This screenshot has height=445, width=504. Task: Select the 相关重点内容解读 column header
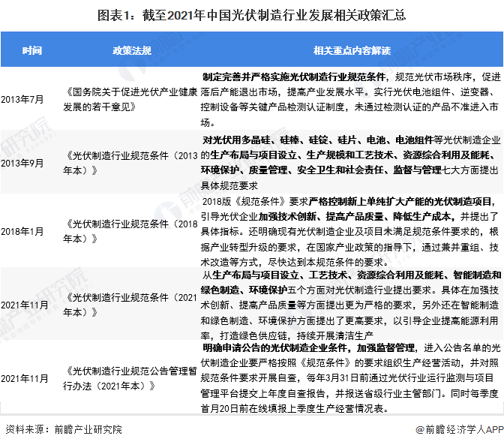[x=352, y=50]
